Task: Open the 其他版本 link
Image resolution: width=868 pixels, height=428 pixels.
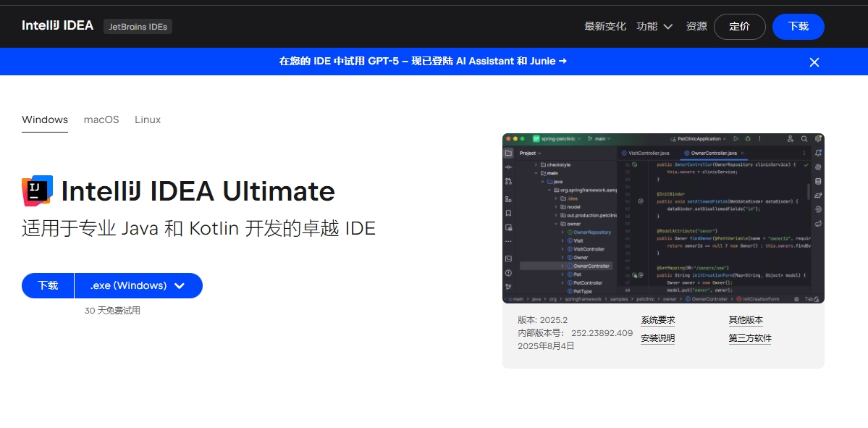Action: pos(746,320)
